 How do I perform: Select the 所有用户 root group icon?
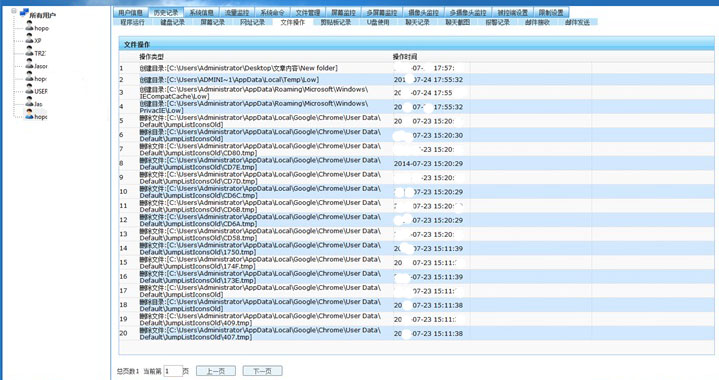tap(24, 13)
